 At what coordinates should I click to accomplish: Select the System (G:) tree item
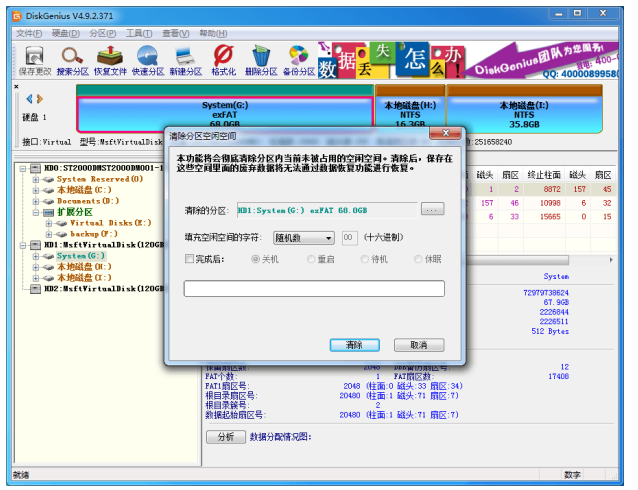coord(81,256)
